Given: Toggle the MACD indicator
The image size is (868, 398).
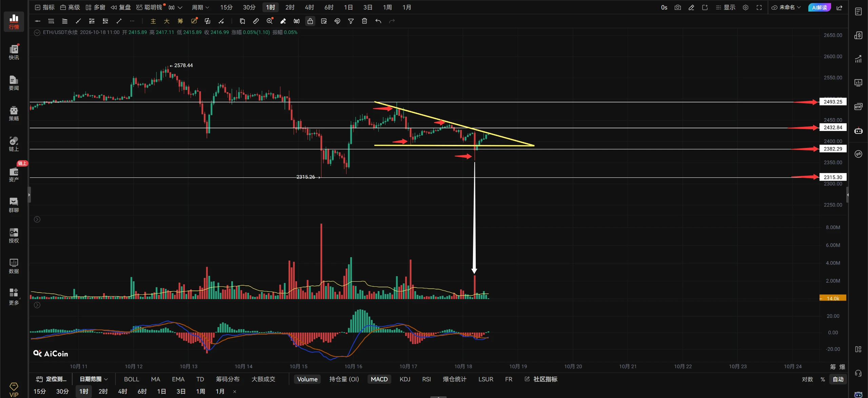Looking at the screenshot, I should 379,379.
